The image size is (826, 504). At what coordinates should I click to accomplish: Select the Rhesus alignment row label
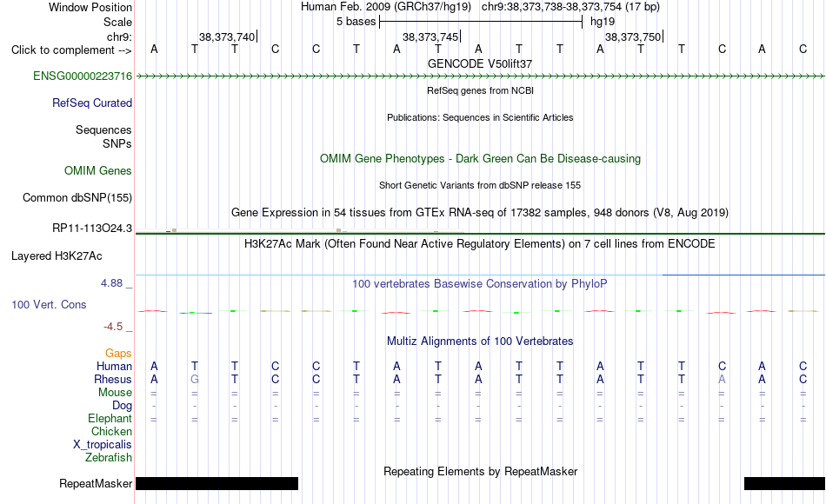click(113, 379)
